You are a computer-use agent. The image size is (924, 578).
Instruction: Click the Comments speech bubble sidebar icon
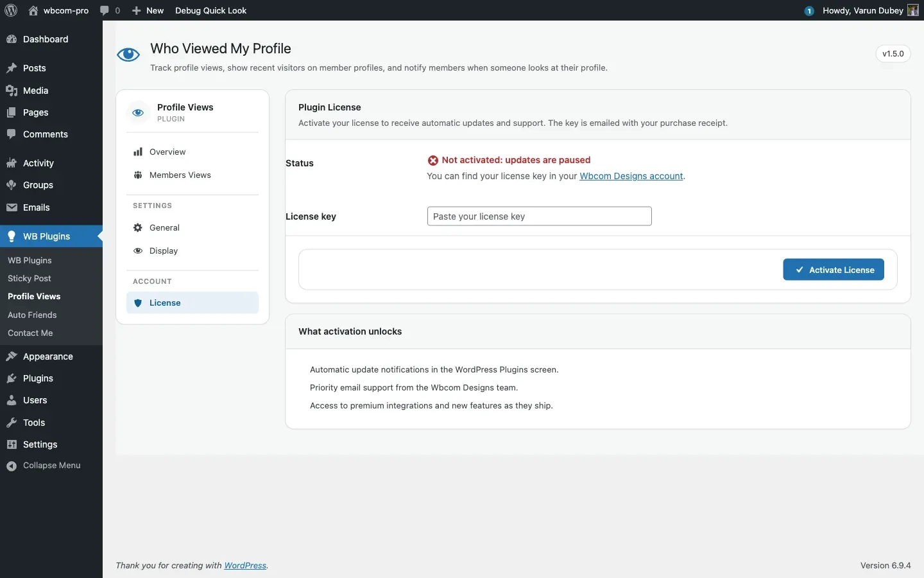pos(12,134)
